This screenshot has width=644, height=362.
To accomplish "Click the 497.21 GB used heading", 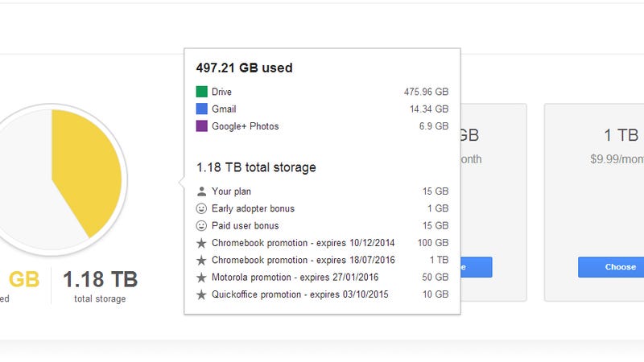I will pos(245,68).
